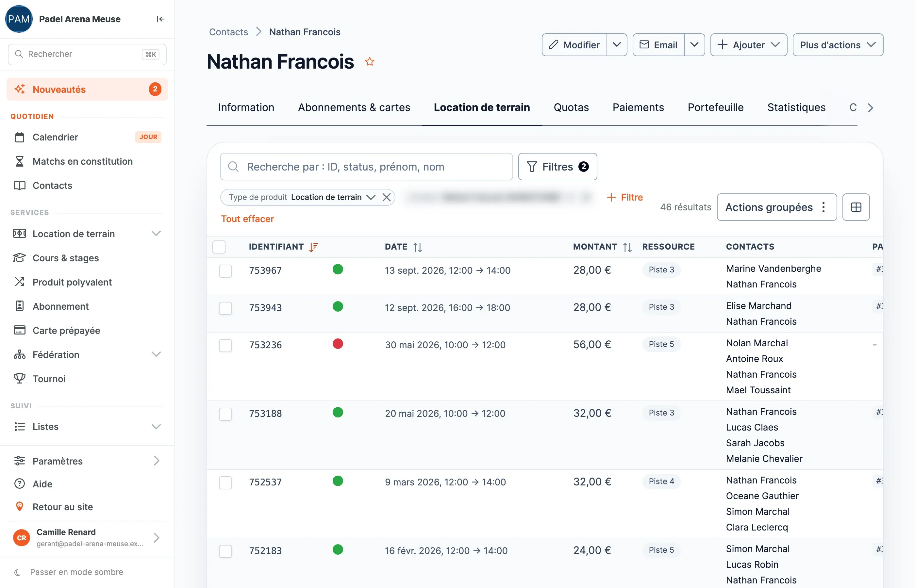Check the row for booking 753188
Image resolution: width=915 pixels, height=588 pixels.
[225, 414]
